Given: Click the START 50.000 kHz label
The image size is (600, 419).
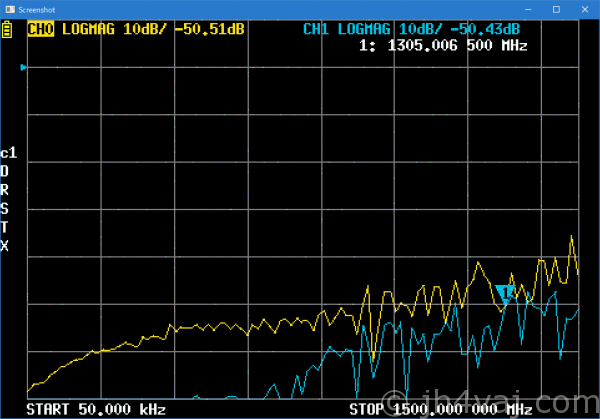Looking at the screenshot, I should [96, 410].
